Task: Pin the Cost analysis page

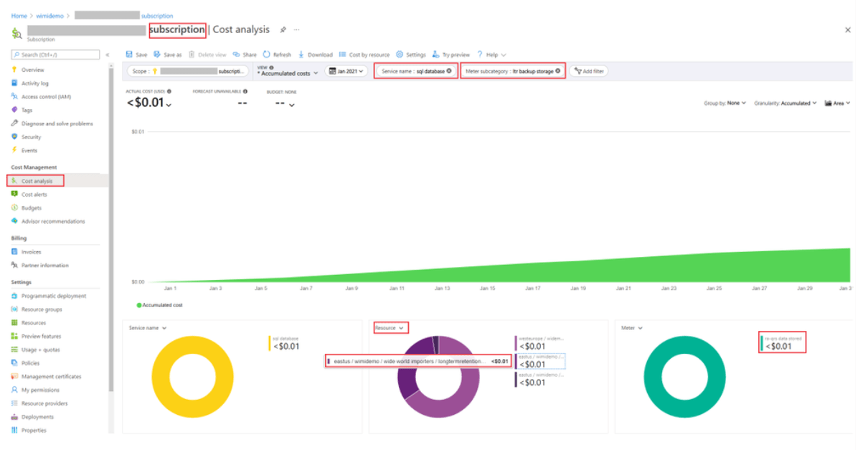Action: click(x=283, y=29)
